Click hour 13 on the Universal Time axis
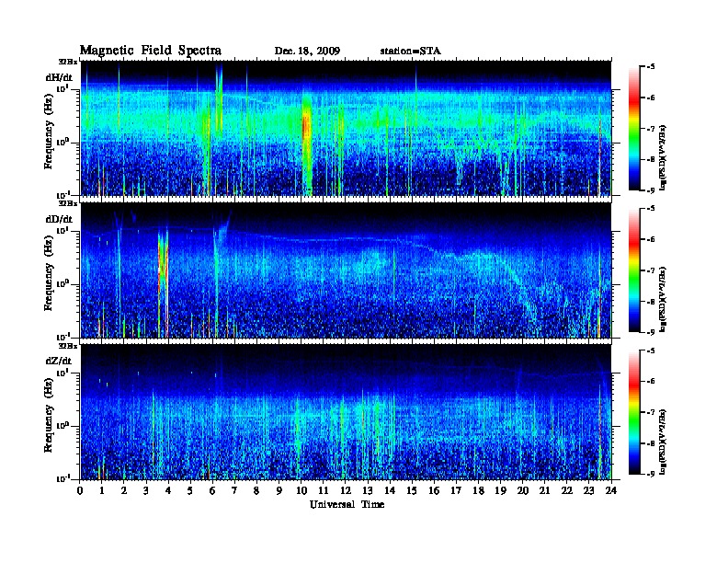Image resolution: width=728 pixels, height=563 pixels. [x=368, y=490]
